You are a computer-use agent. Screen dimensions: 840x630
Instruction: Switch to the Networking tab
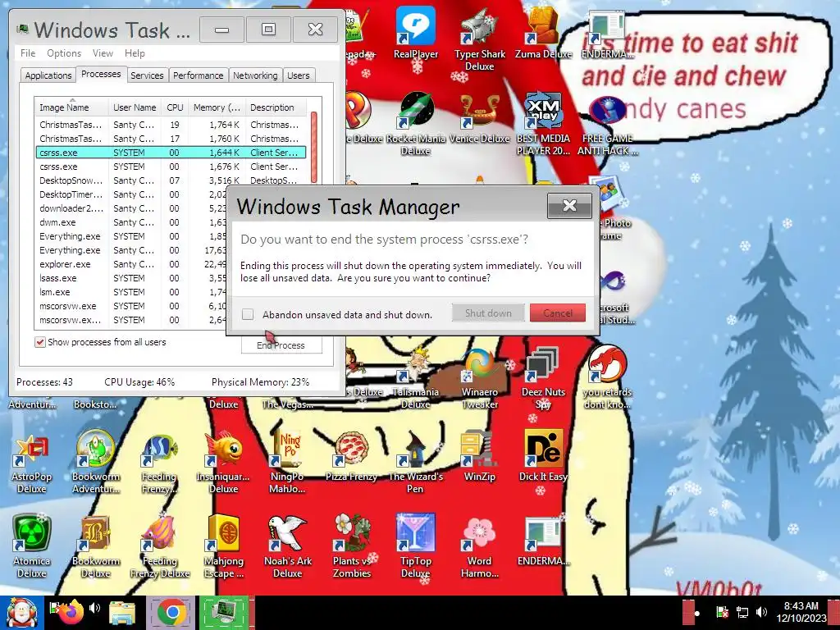tap(255, 75)
